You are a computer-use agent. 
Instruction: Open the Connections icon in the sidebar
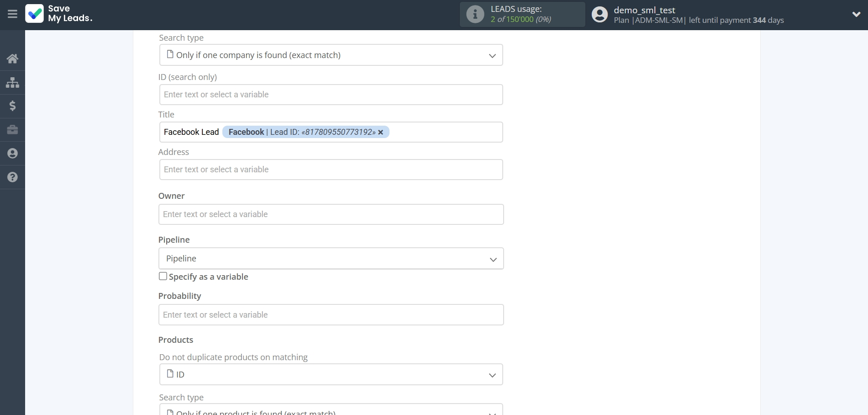(x=12, y=82)
